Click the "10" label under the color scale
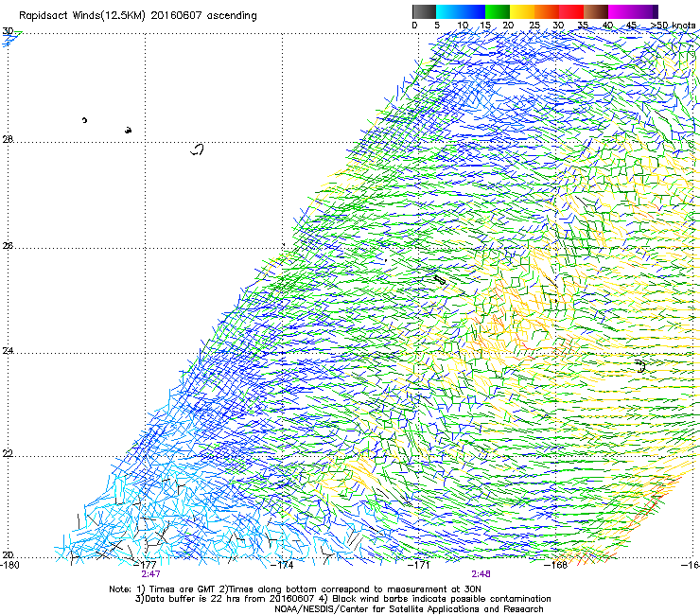This screenshot has width=700, height=615. (463, 26)
